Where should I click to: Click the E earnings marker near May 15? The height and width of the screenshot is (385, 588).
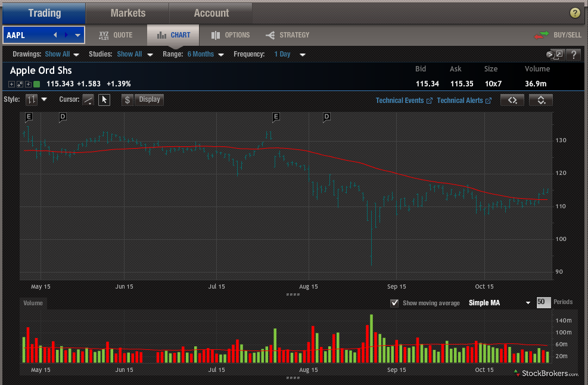pyautogui.click(x=29, y=117)
